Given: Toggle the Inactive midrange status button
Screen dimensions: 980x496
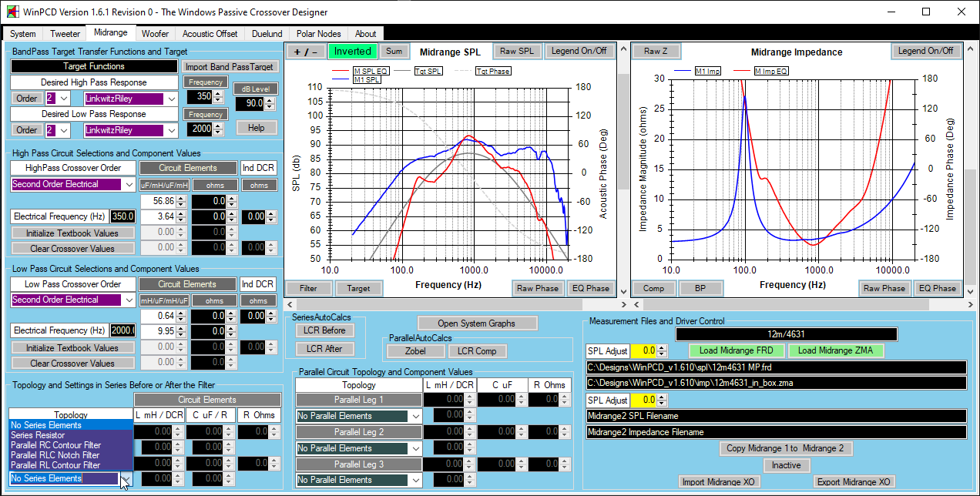Looking at the screenshot, I should (x=785, y=465).
